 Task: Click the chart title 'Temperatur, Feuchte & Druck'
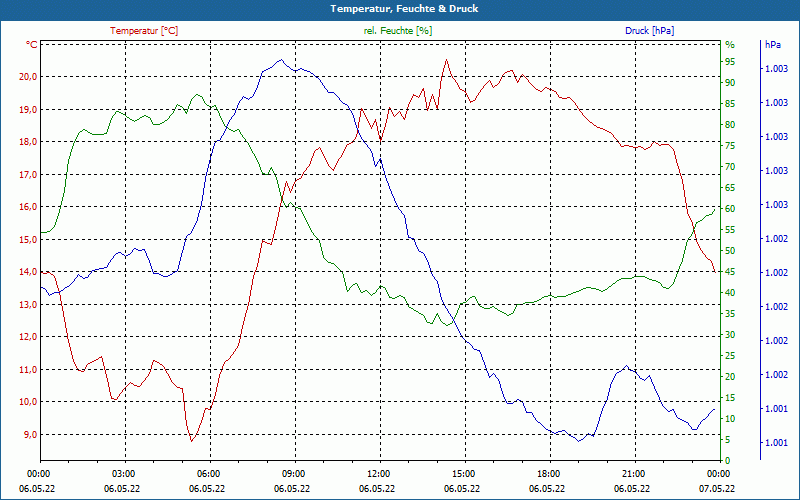coord(404,9)
